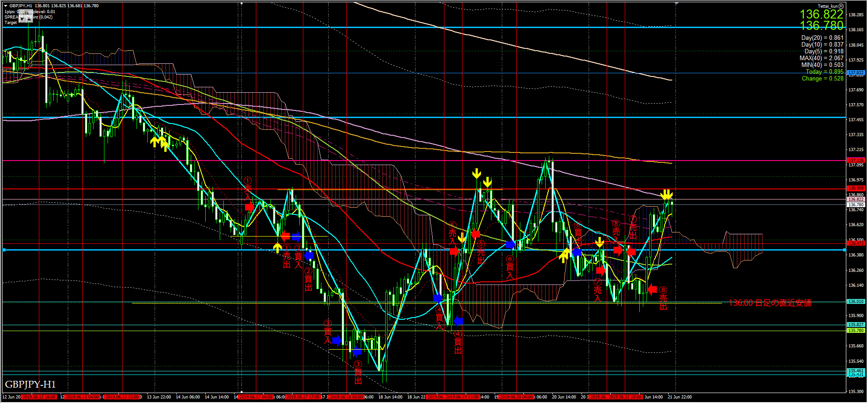Select the red 136.908 price label

(x=856, y=188)
